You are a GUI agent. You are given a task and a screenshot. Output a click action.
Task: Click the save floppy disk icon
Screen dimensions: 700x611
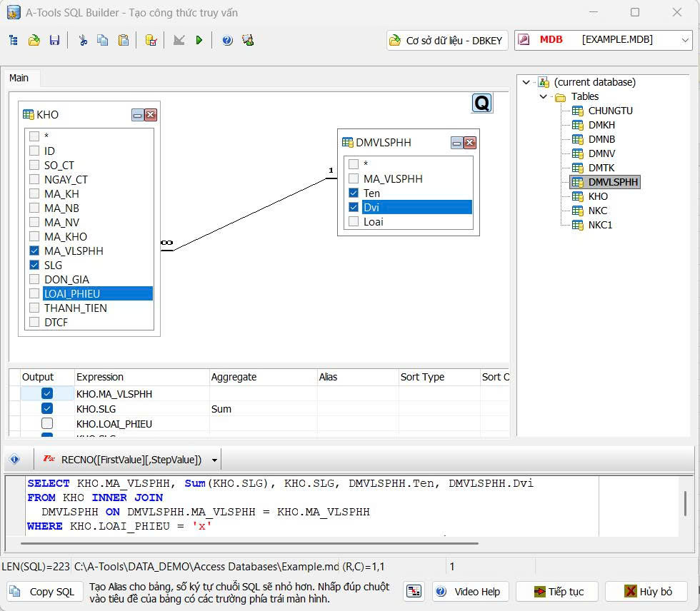pyautogui.click(x=54, y=41)
